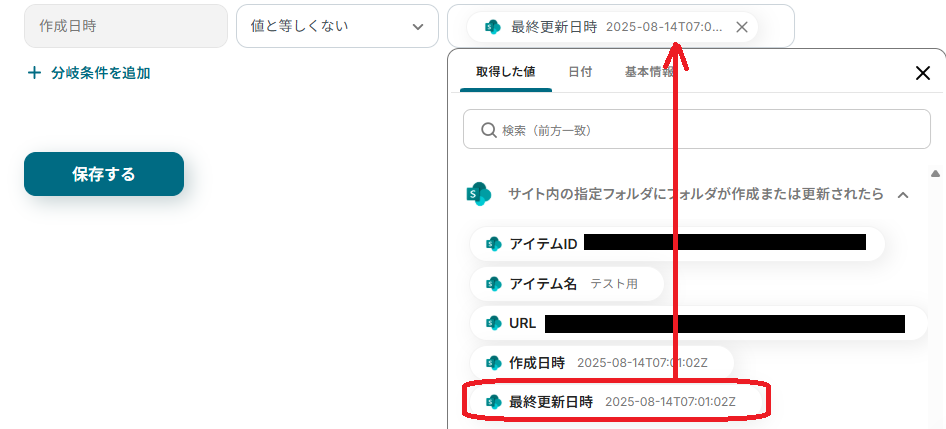The width and height of the screenshot is (946, 429).
Task: Click the SharePoint icon on アイテム名 row
Action: coord(494,284)
